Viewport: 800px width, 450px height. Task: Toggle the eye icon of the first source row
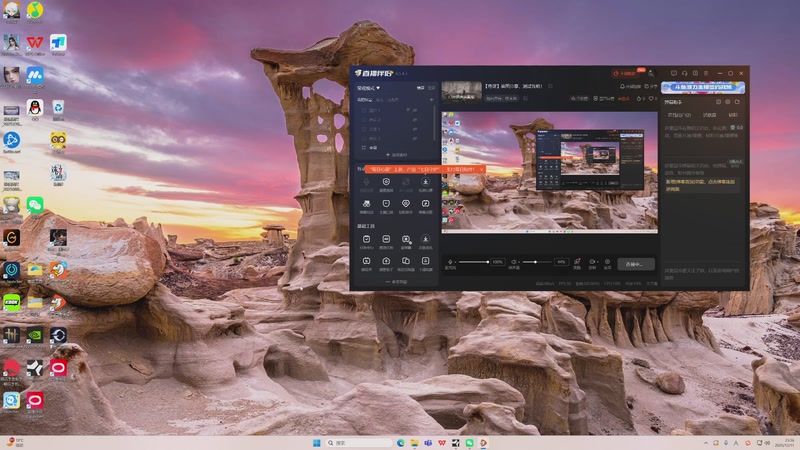point(415,110)
